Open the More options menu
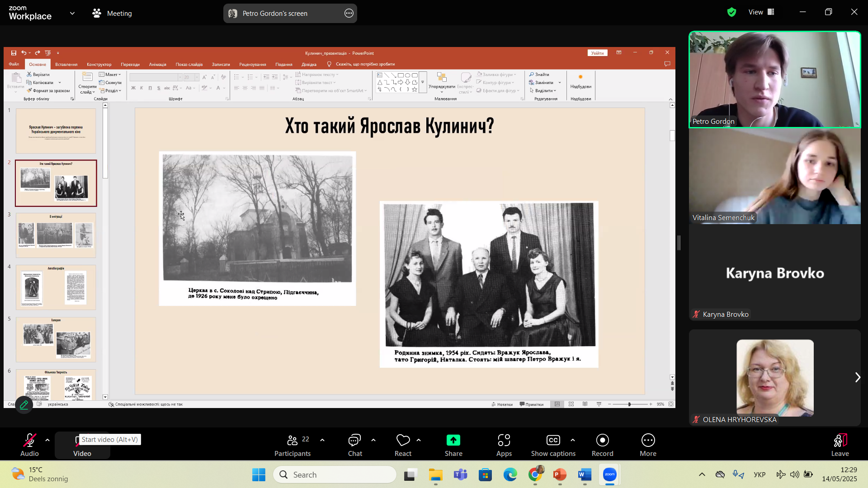 (x=647, y=445)
